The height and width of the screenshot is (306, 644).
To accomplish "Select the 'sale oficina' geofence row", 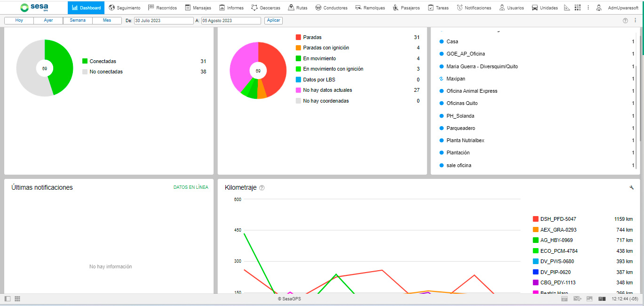I will pos(537,165).
